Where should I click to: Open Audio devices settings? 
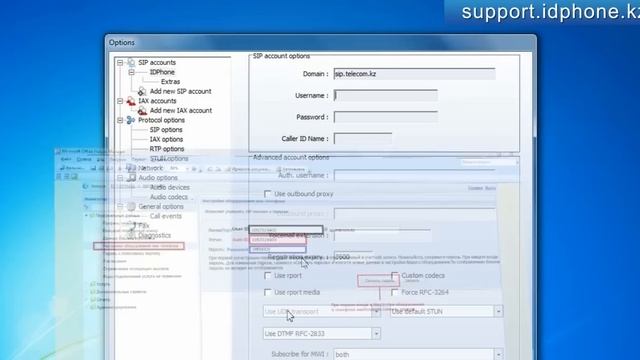coord(170,187)
